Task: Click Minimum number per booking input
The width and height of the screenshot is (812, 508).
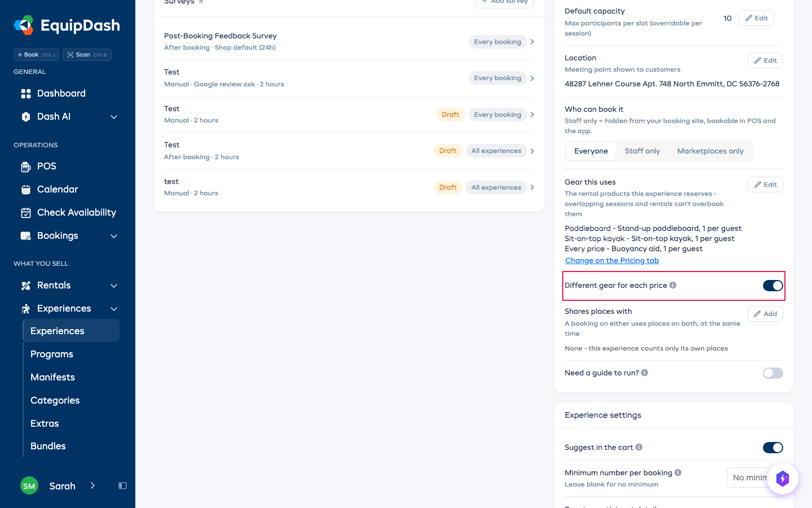Action: tap(754, 478)
